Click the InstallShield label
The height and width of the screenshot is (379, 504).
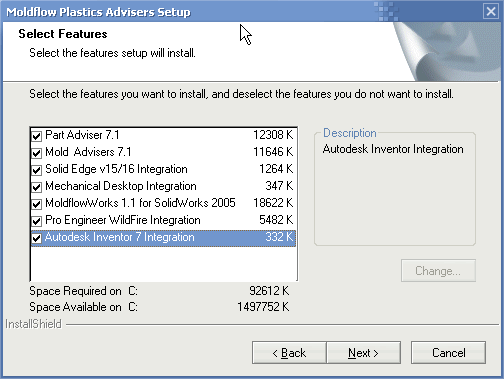coord(33,324)
